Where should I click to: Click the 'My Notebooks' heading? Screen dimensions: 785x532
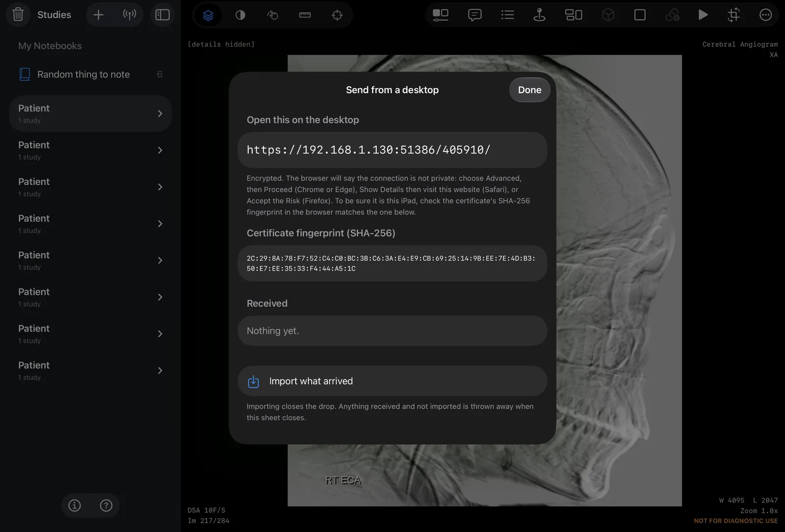50,46
